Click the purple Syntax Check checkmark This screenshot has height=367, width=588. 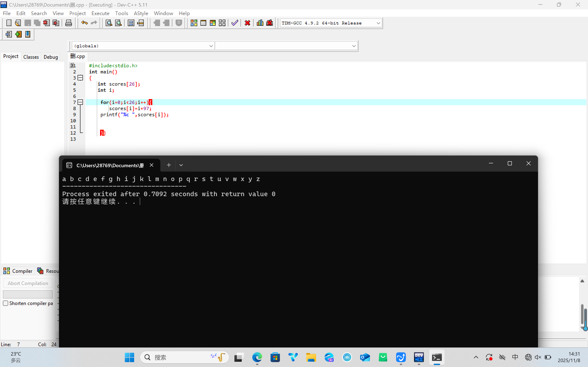pos(234,23)
